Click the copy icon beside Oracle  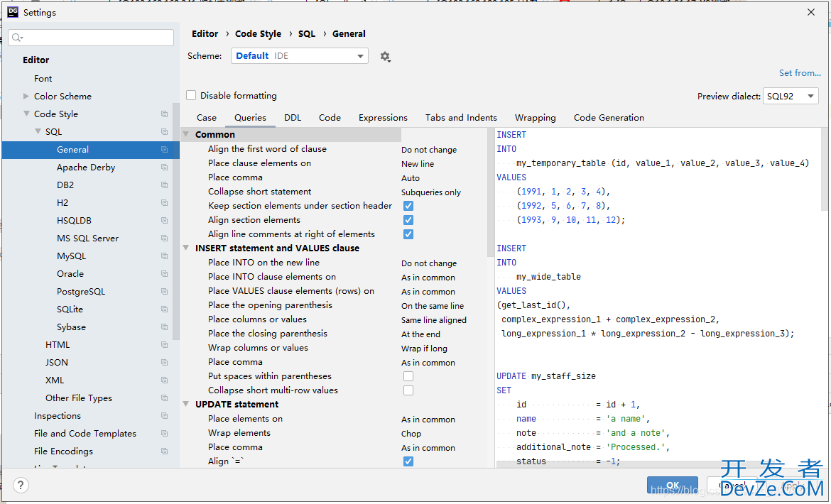coord(164,274)
